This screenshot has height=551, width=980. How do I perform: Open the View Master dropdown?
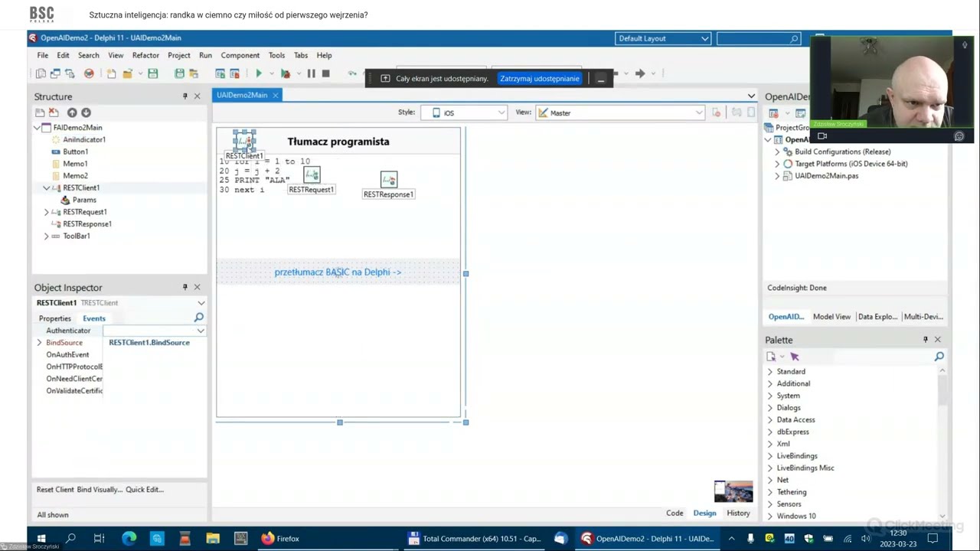pos(619,112)
